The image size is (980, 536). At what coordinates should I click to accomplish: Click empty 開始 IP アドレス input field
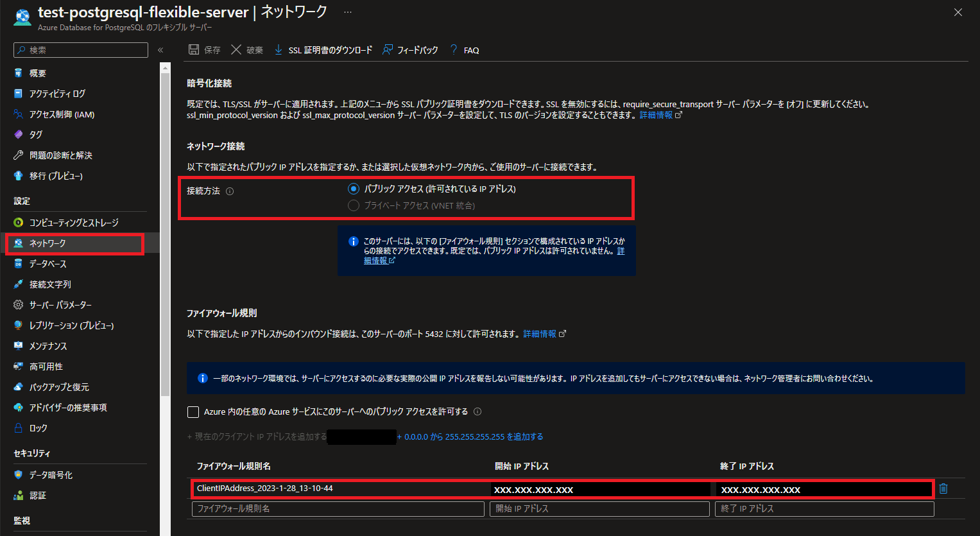point(600,508)
